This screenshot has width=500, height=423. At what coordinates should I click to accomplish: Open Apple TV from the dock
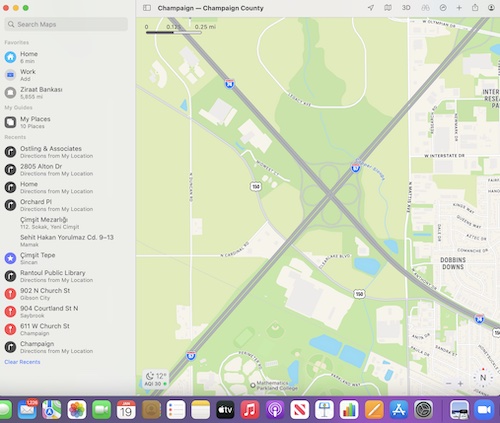(225, 410)
